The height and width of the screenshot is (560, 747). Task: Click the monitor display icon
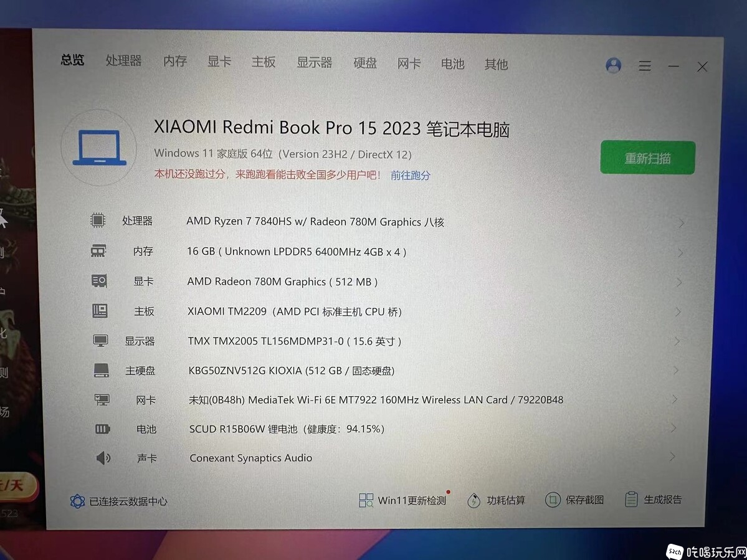[x=100, y=341]
